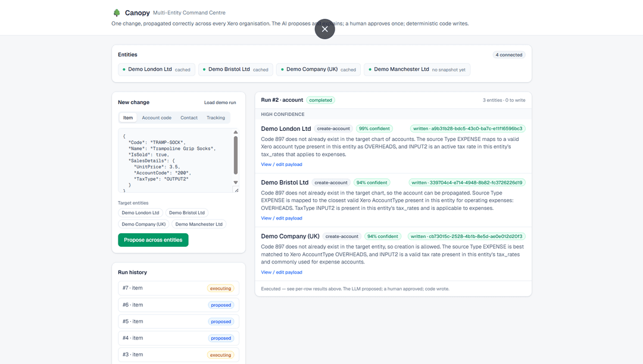Open View / edit payload for Demo Company (UK)
Screen dimensions: 643x364
coord(282,272)
